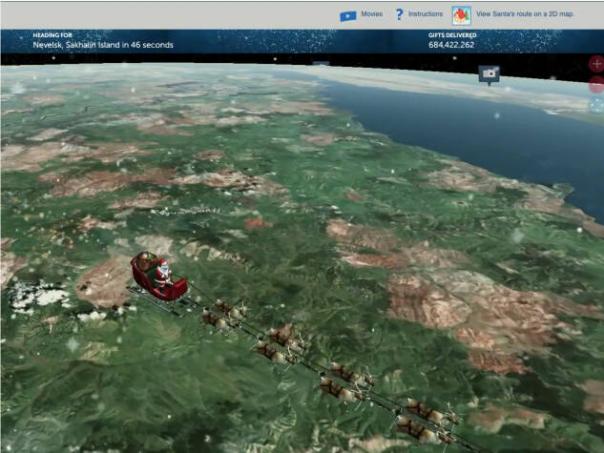Click the white snowy patch on left terrain
This screenshot has height=453, width=604.
(38, 295)
